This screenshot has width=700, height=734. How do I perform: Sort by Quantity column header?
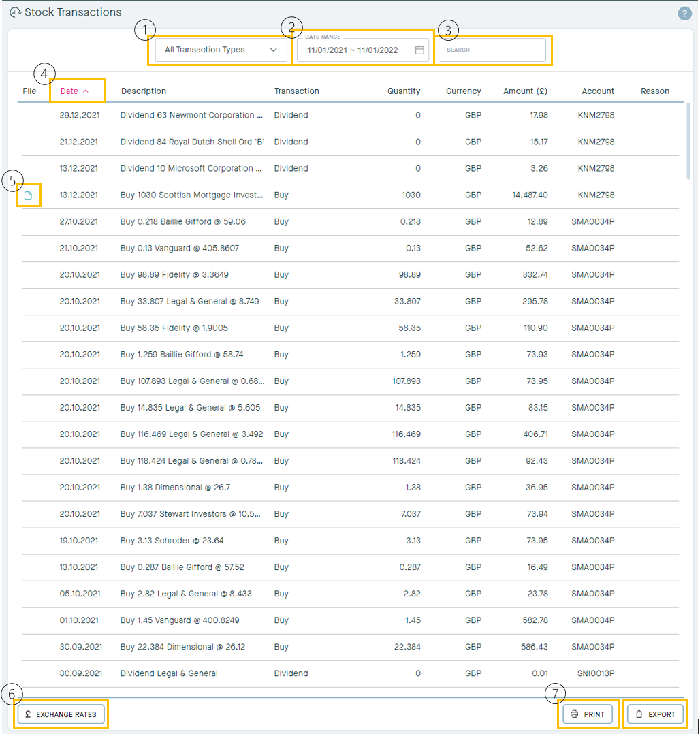point(404,91)
